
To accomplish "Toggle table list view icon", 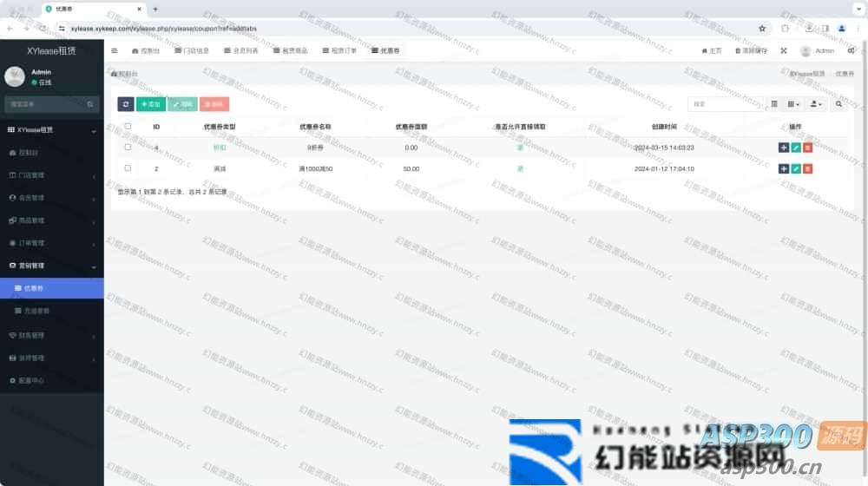I will point(774,104).
